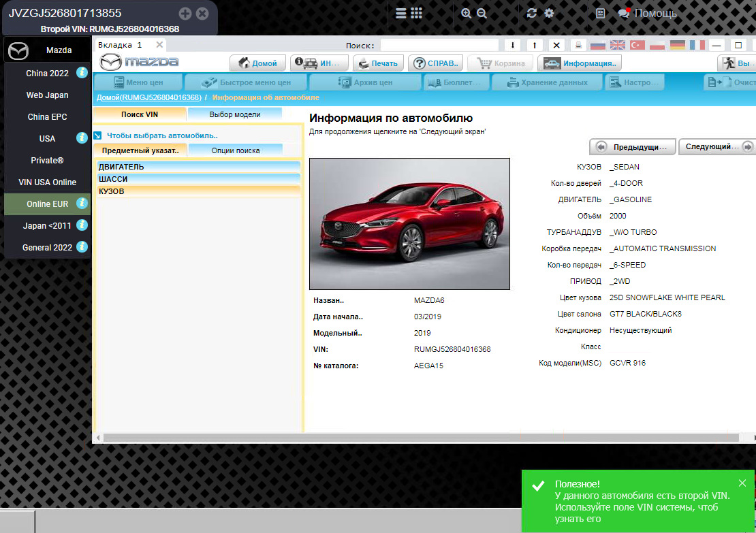Click the Домой home button

pos(258,63)
